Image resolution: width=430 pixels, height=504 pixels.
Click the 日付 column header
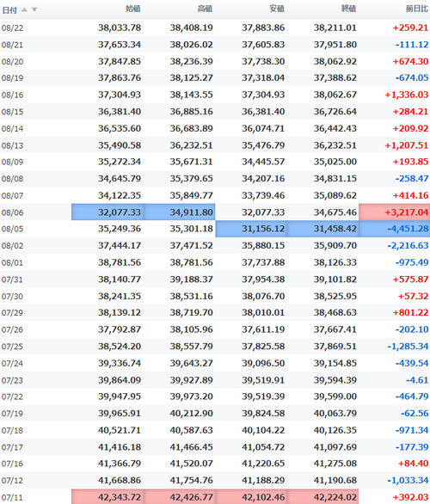[x=9, y=10]
